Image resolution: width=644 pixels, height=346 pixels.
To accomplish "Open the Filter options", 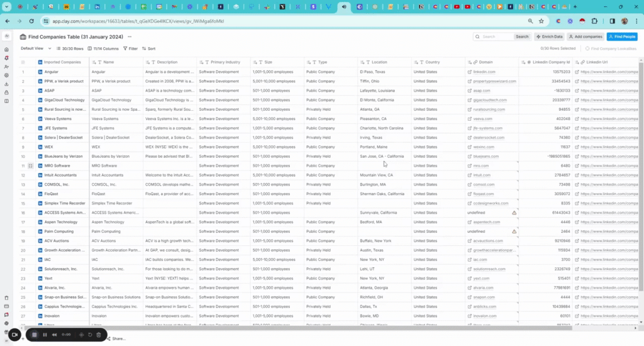I will click(x=130, y=48).
